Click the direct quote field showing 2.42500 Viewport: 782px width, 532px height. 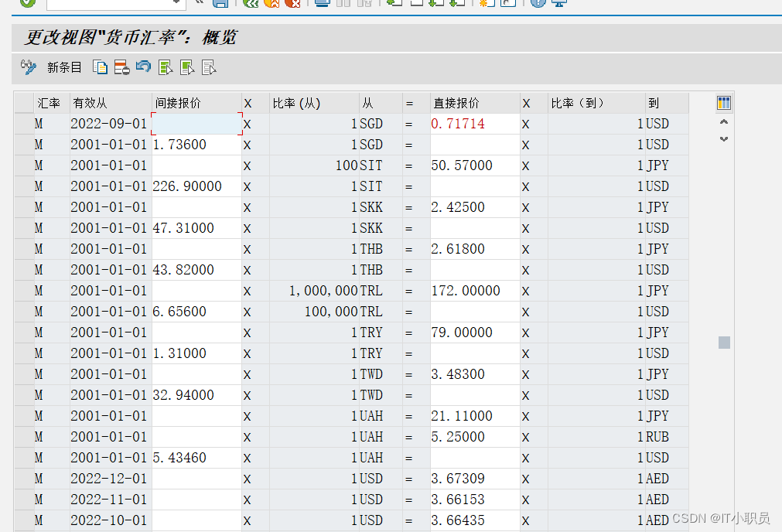pos(475,207)
